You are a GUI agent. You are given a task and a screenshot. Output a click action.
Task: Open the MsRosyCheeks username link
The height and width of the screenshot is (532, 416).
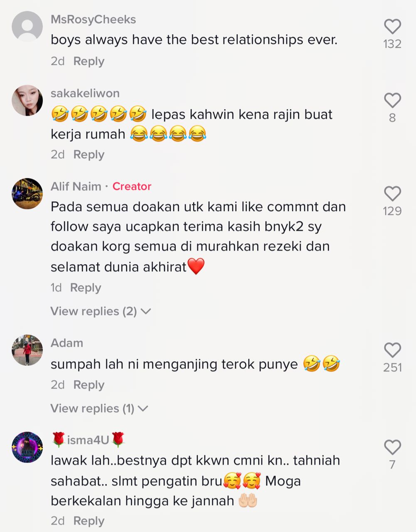(93, 20)
